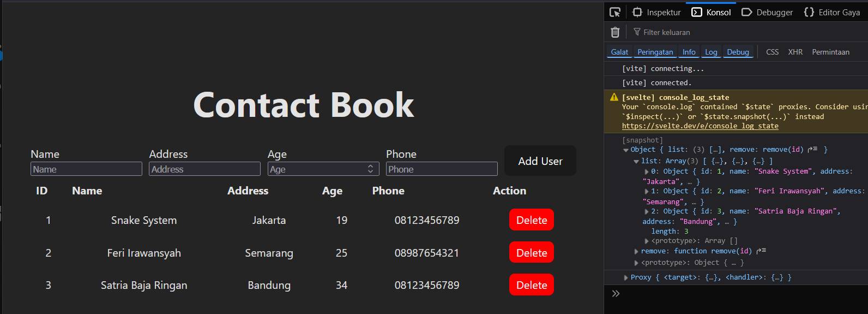Click the Add User button
868x314 pixels.
click(x=540, y=161)
